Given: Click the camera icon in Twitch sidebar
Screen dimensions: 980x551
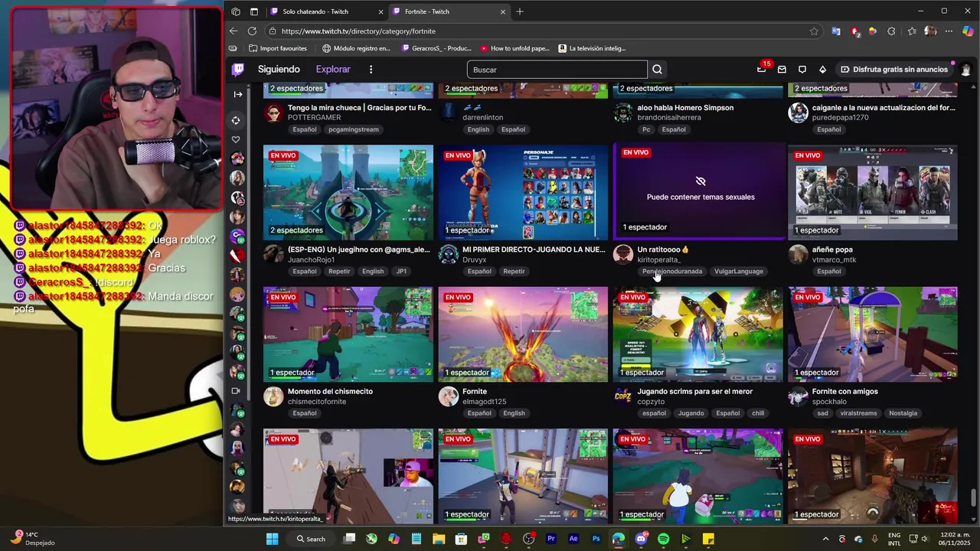Looking at the screenshot, I should point(236,391).
